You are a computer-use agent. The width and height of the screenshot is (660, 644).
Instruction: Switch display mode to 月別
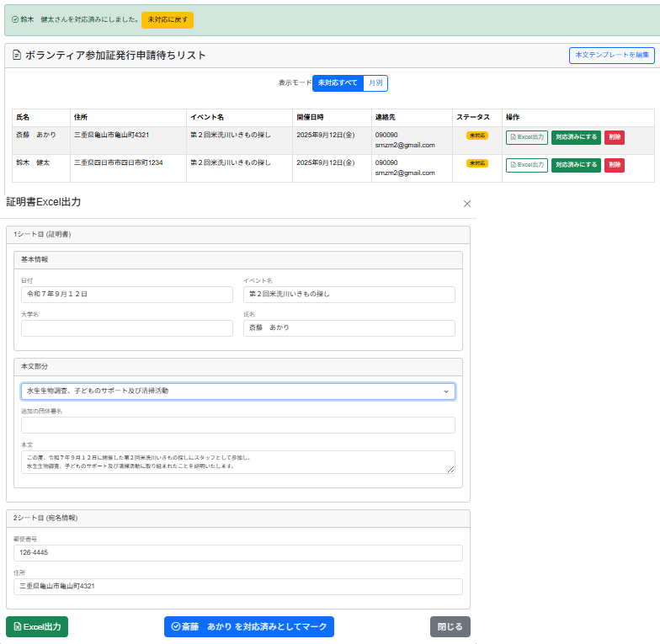click(375, 83)
